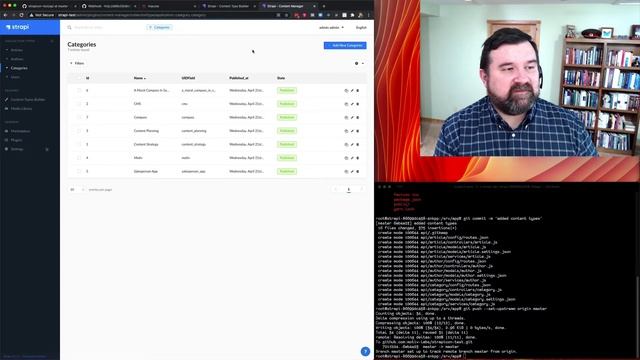This screenshot has width=640, height=360.
Task: Click the next page arrow
Action: [x=361, y=189]
